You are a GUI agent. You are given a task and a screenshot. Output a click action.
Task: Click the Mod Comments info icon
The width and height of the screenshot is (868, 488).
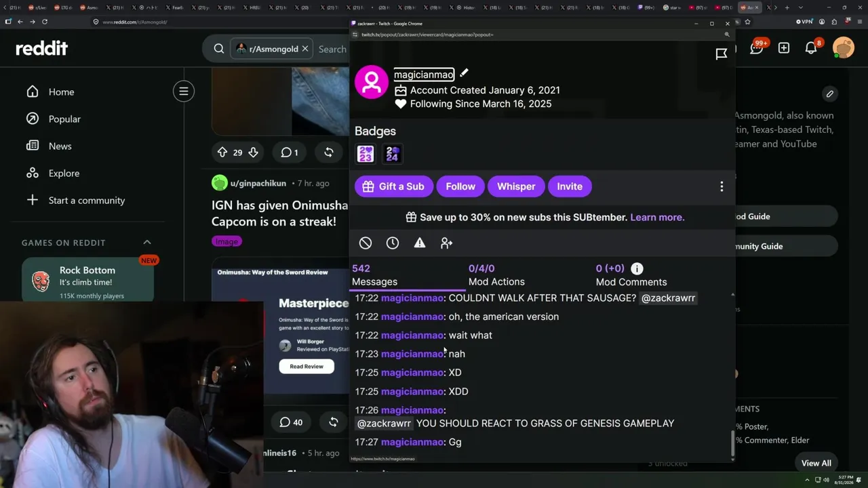tap(637, 268)
